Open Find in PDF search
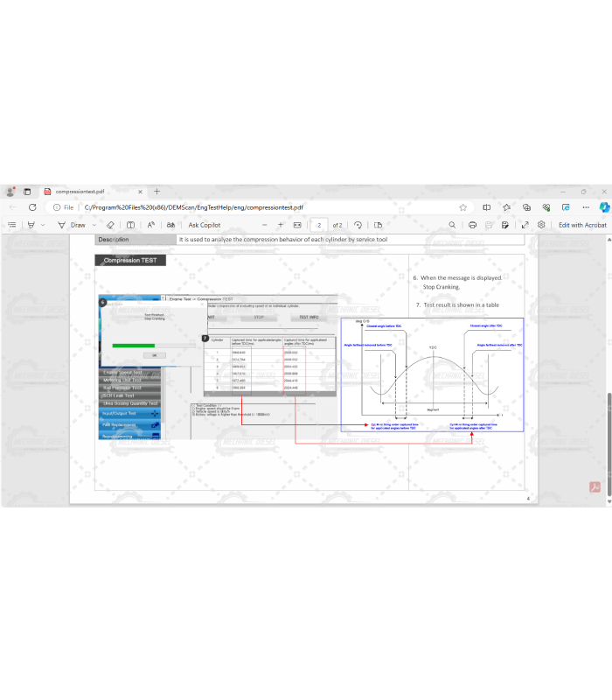Viewport: 612px width, 700px height. pyautogui.click(x=451, y=225)
